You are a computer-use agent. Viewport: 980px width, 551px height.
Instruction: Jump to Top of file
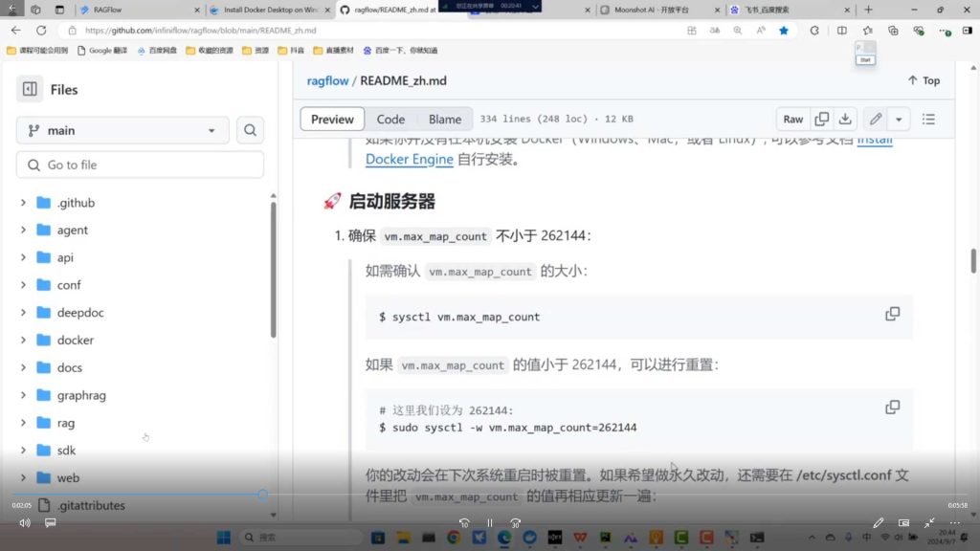[x=924, y=80]
